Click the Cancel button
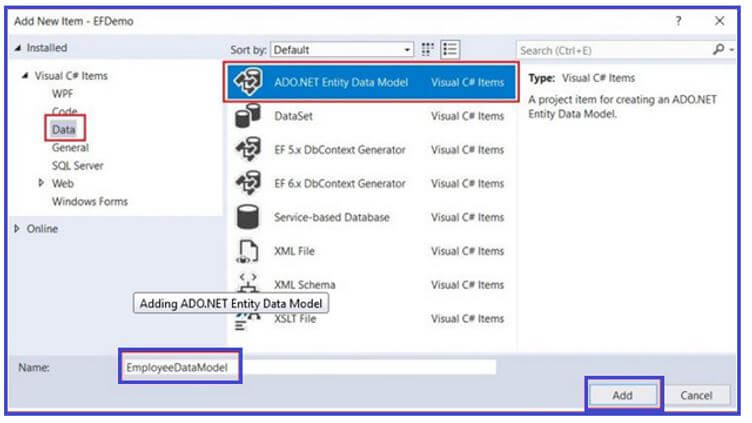752x423 pixels. (x=696, y=395)
